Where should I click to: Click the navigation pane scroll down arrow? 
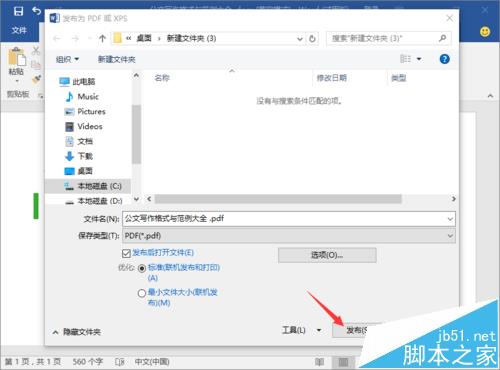point(136,199)
